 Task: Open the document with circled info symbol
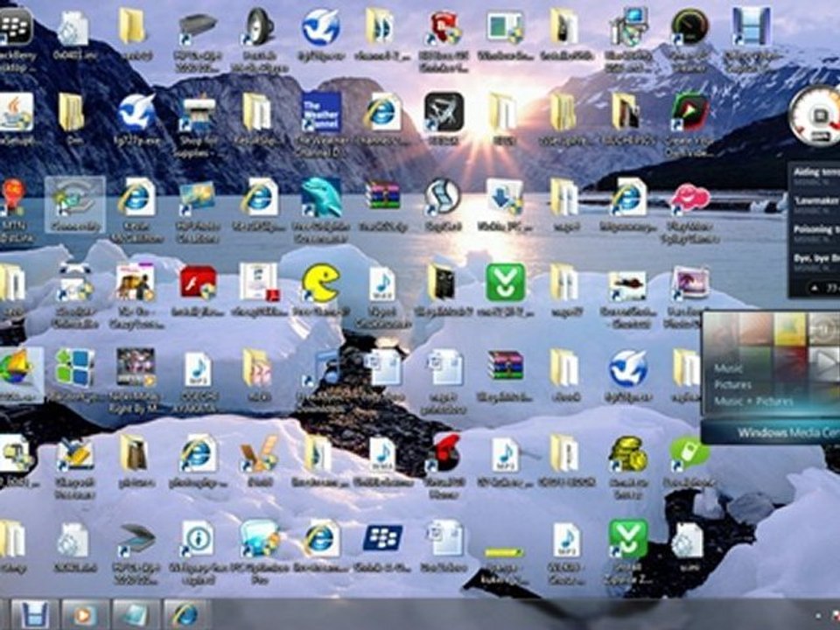[x=197, y=538]
